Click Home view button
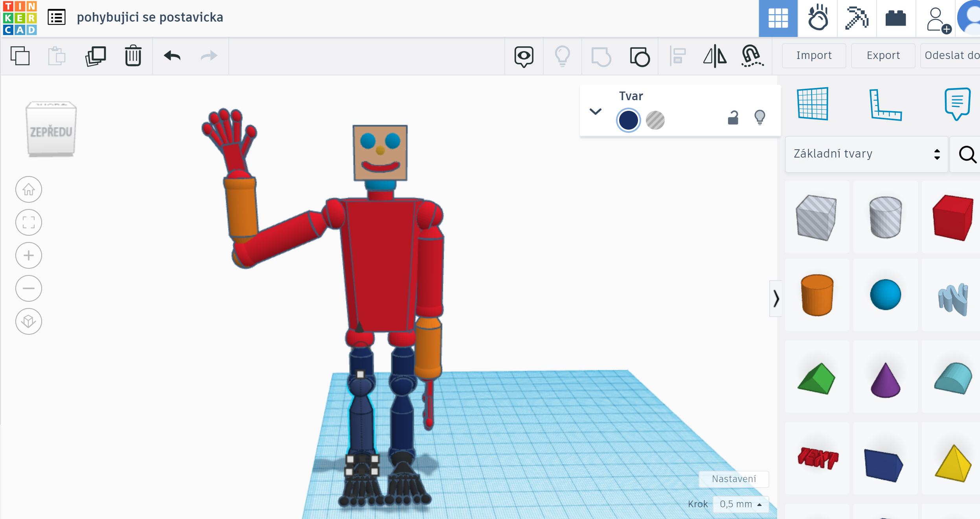The image size is (980, 519). point(29,190)
